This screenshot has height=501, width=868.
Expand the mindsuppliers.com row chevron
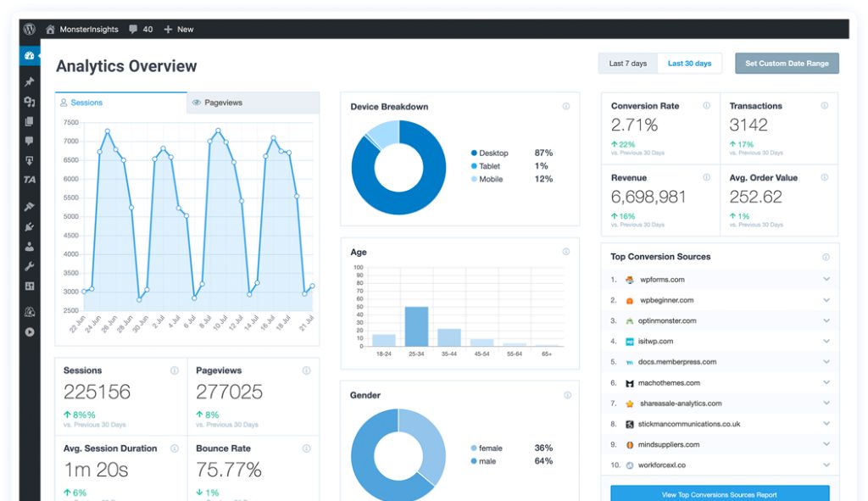pos(826,444)
